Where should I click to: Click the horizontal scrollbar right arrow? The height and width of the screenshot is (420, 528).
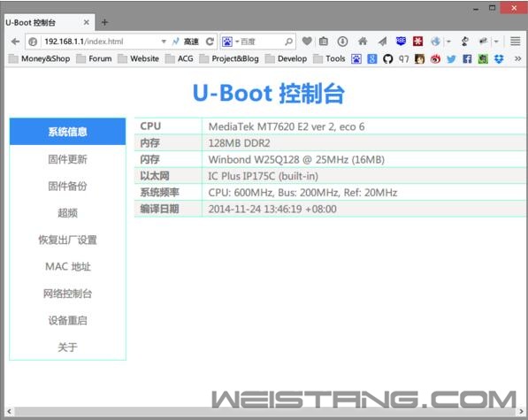(521, 411)
